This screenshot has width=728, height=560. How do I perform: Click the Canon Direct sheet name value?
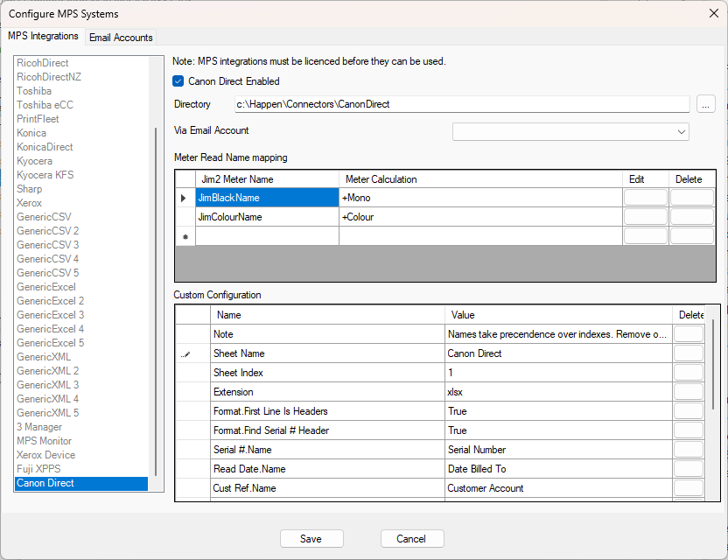pyautogui.click(x=558, y=353)
